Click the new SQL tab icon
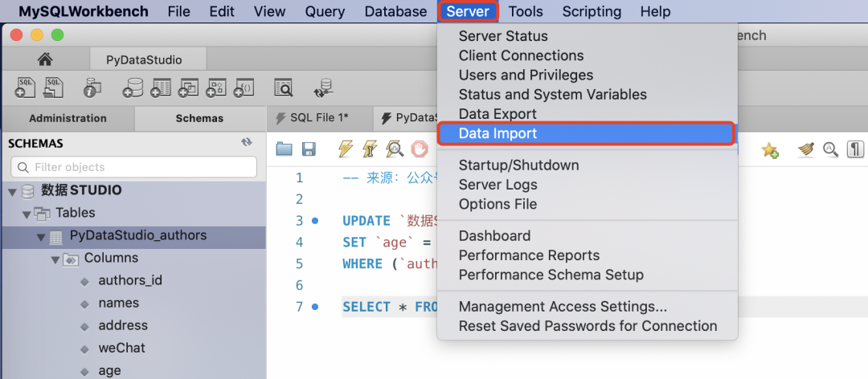 tap(25, 88)
